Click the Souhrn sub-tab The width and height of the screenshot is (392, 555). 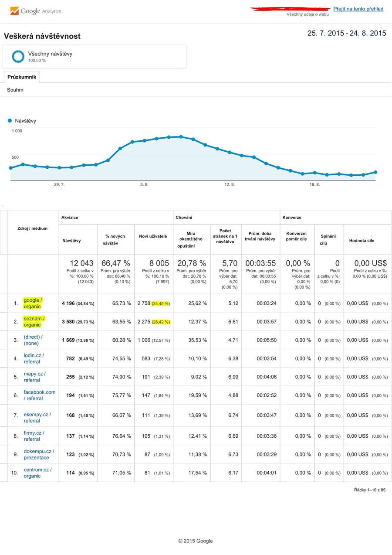15,90
